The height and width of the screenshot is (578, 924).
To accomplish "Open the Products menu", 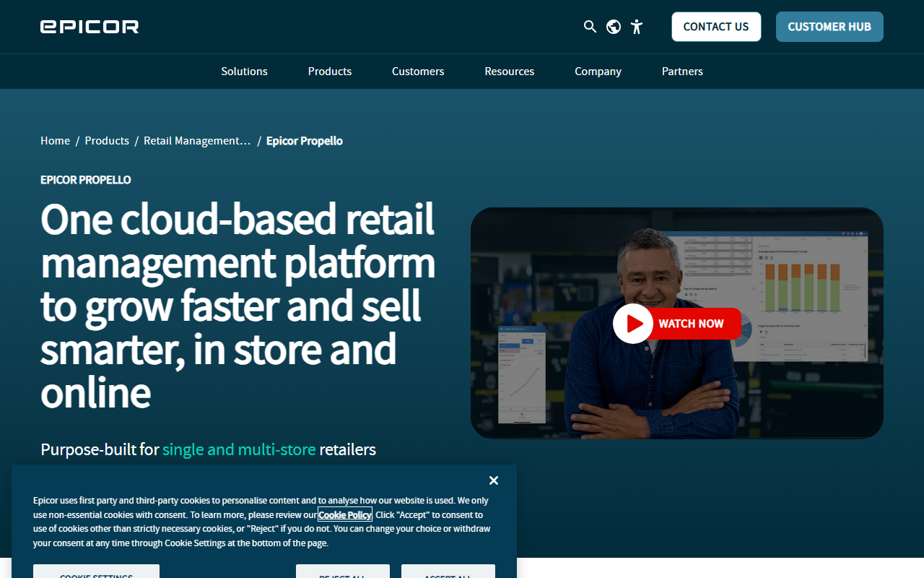I will tap(330, 72).
